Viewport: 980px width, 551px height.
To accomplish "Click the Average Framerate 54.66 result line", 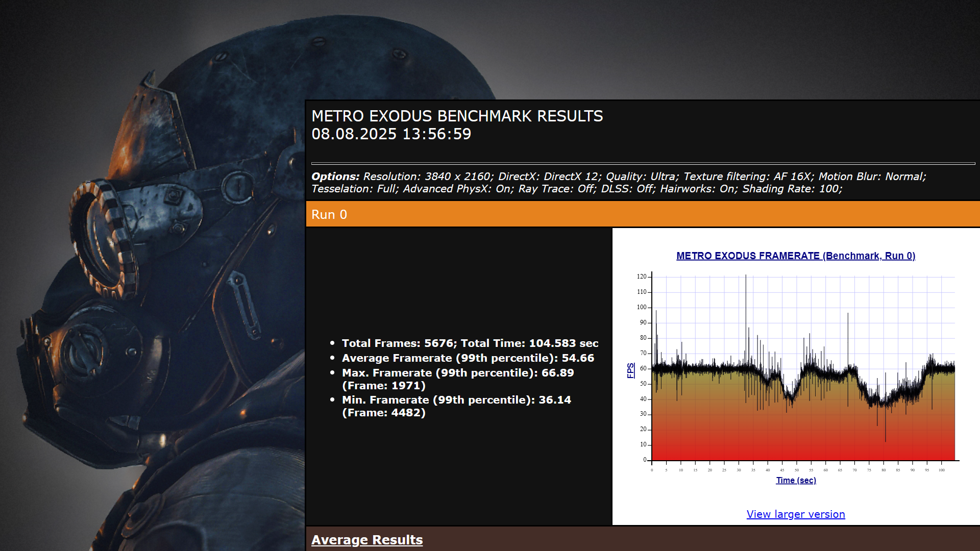I will (468, 358).
